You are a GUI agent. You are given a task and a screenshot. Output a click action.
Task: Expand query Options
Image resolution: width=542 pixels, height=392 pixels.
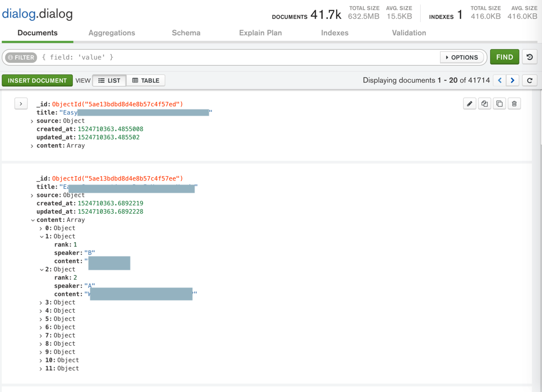coord(462,57)
